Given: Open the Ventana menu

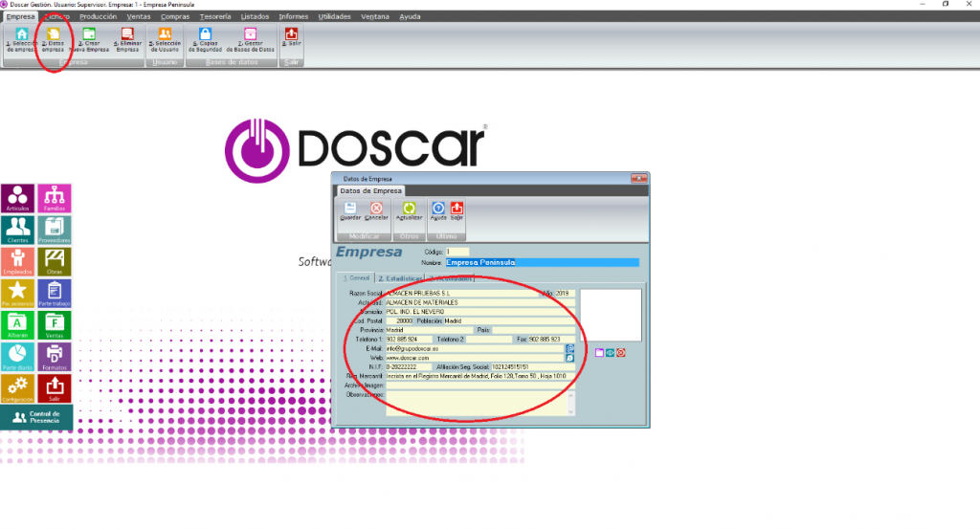Looking at the screenshot, I should 375,17.
